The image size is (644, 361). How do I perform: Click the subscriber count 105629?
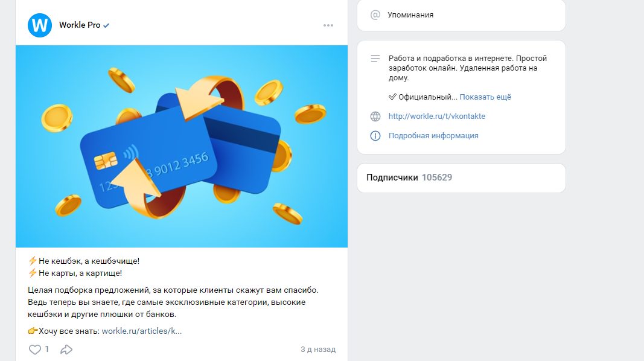pos(437,177)
